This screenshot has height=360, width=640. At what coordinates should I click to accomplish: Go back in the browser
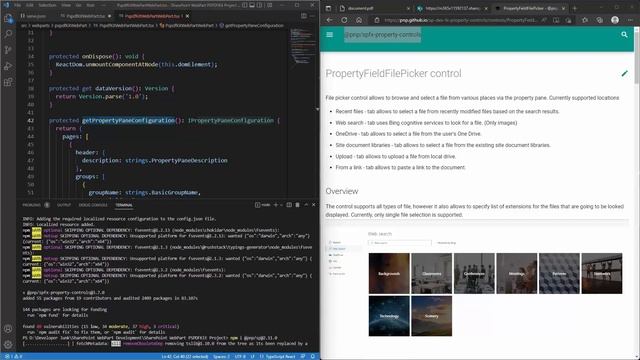[x=329, y=20]
